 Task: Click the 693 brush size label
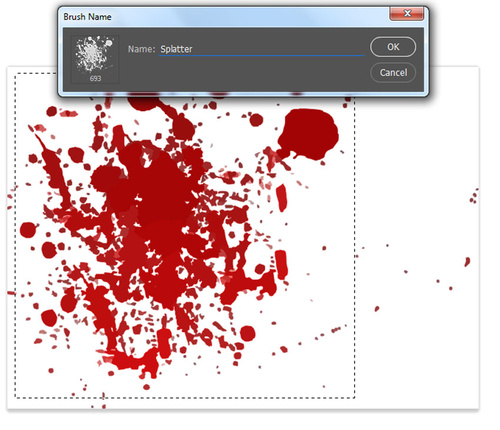pos(95,79)
